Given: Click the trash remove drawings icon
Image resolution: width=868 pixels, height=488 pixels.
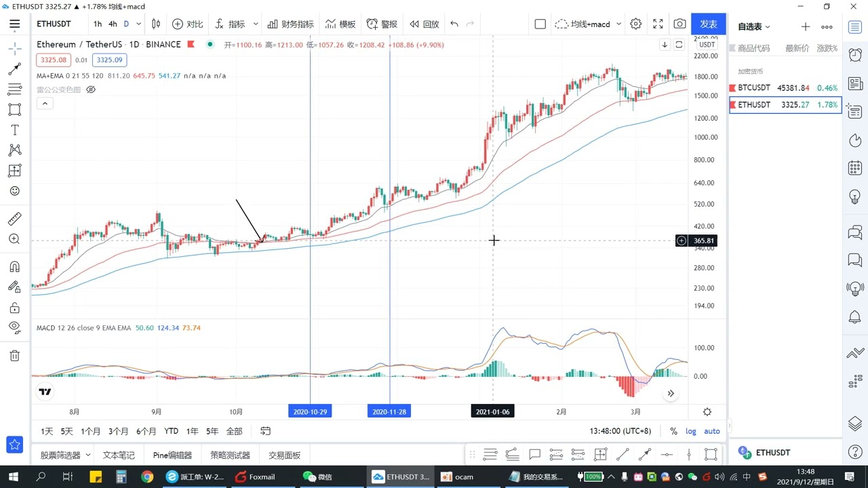Looking at the screenshot, I should tap(14, 356).
